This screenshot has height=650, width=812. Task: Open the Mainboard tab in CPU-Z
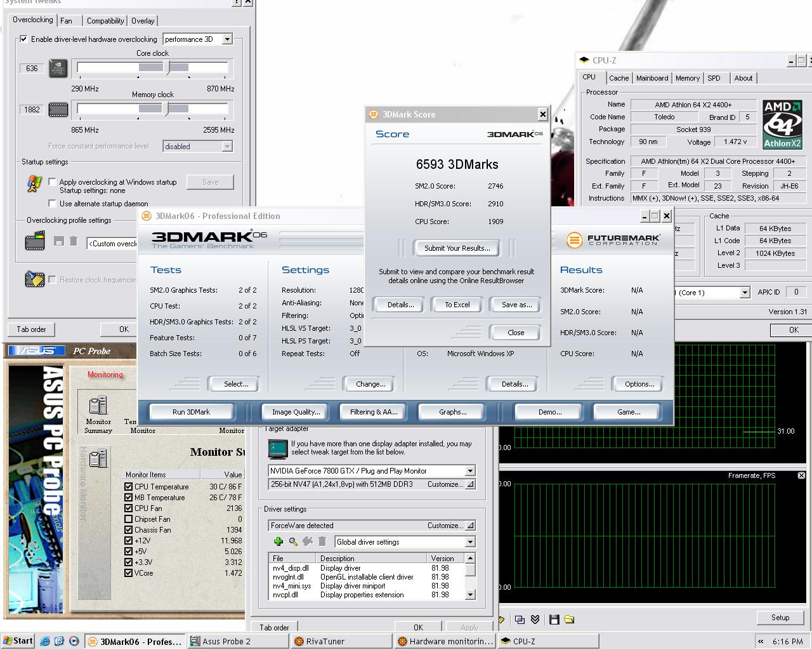tap(652, 78)
